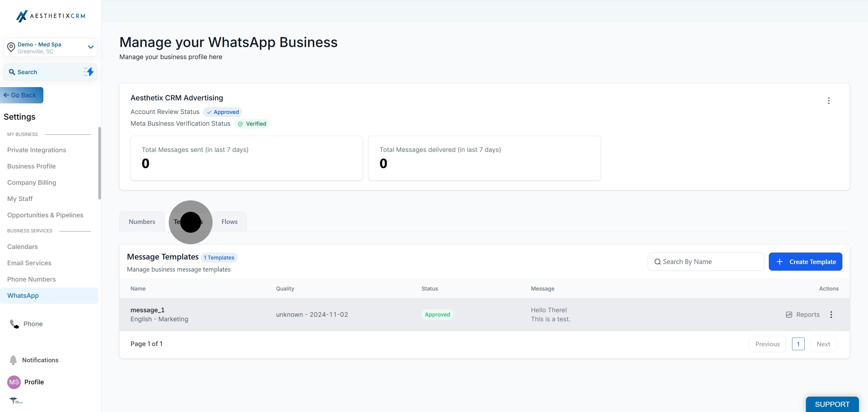Open Aesthetix CRM Advertising three-dot menu

pyautogui.click(x=829, y=100)
